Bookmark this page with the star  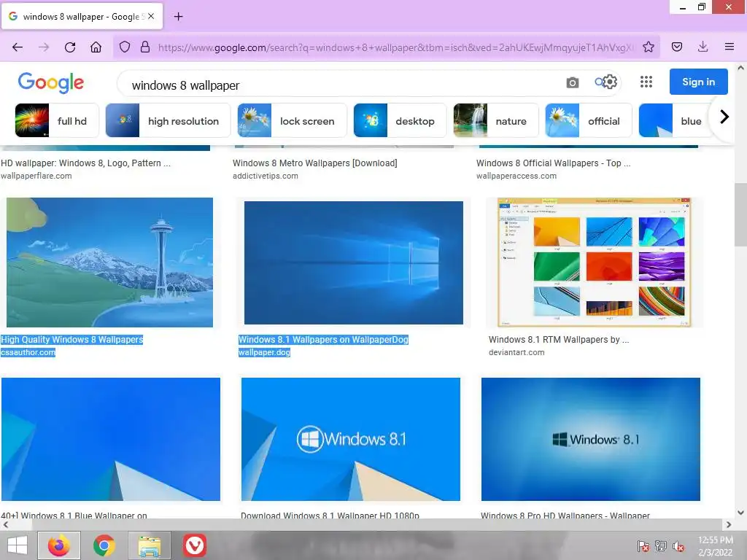pyautogui.click(x=649, y=47)
